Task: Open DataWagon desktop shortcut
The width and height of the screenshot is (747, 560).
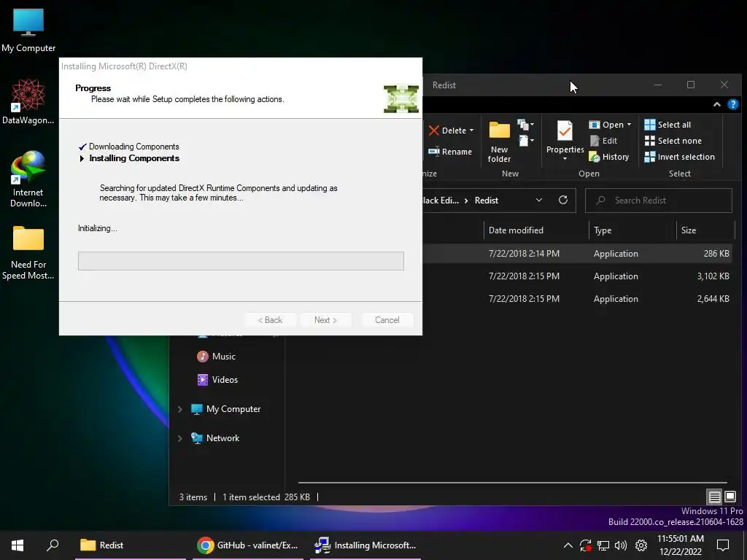Action: (28, 101)
